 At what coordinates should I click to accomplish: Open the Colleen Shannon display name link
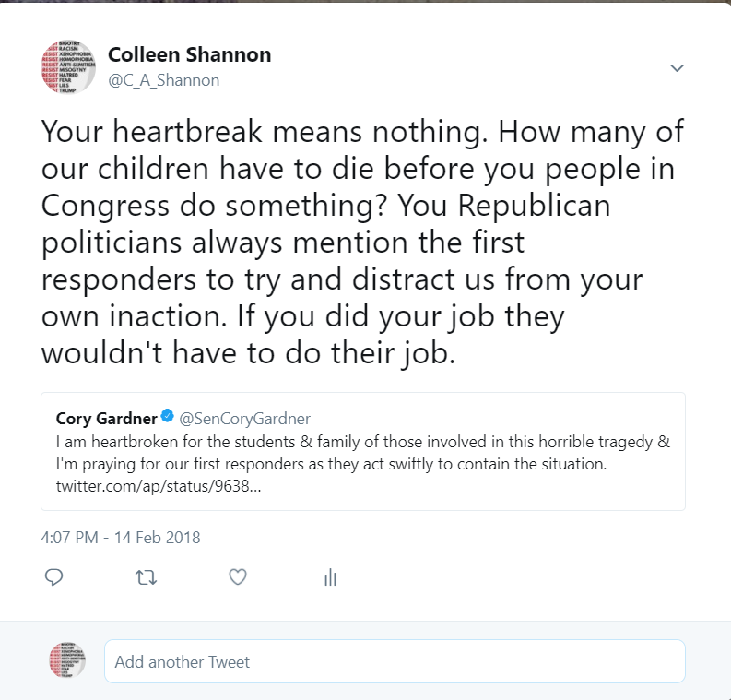(x=190, y=55)
